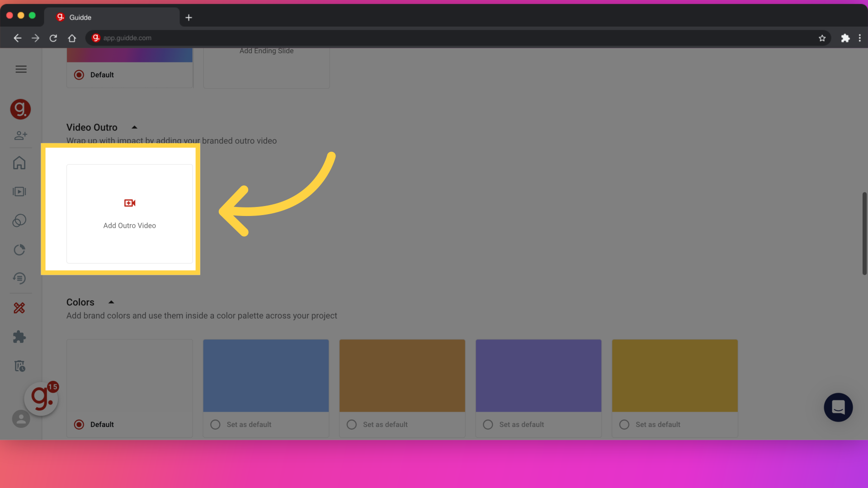This screenshot has height=488, width=868.
Task: Switch to the Guidde browser tab
Action: coord(112,17)
